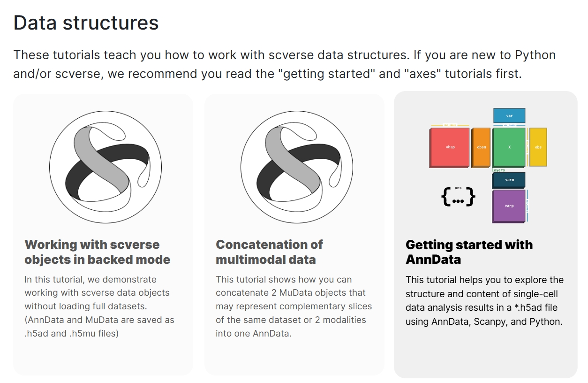Click the layers label in the AnnData diagram

tap(498, 170)
